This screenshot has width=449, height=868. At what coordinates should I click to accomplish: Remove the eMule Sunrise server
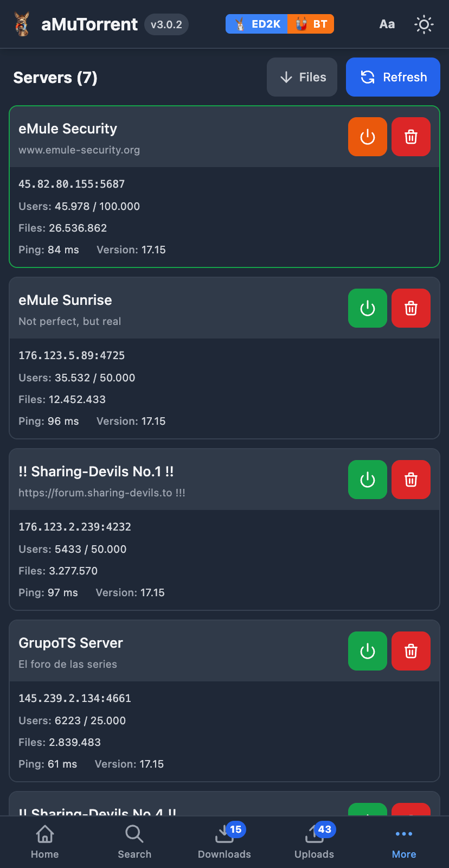pos(410,308)
